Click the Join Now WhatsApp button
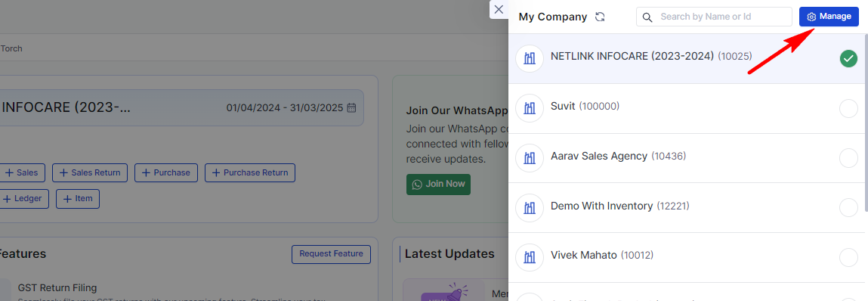The image size is (868, 301). pos(438,184)
